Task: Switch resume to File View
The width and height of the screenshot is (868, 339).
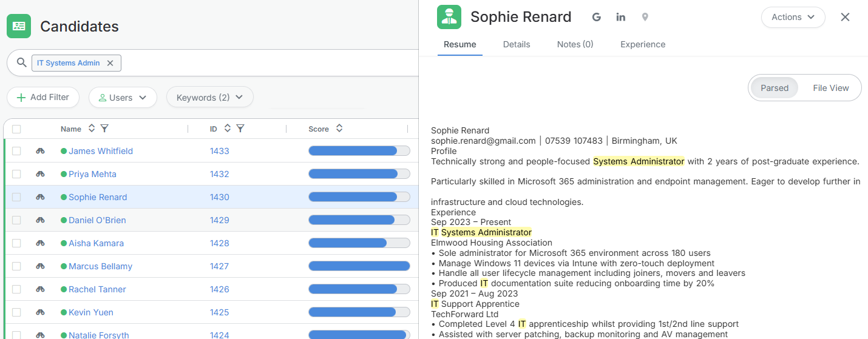Action: point(830,88)
